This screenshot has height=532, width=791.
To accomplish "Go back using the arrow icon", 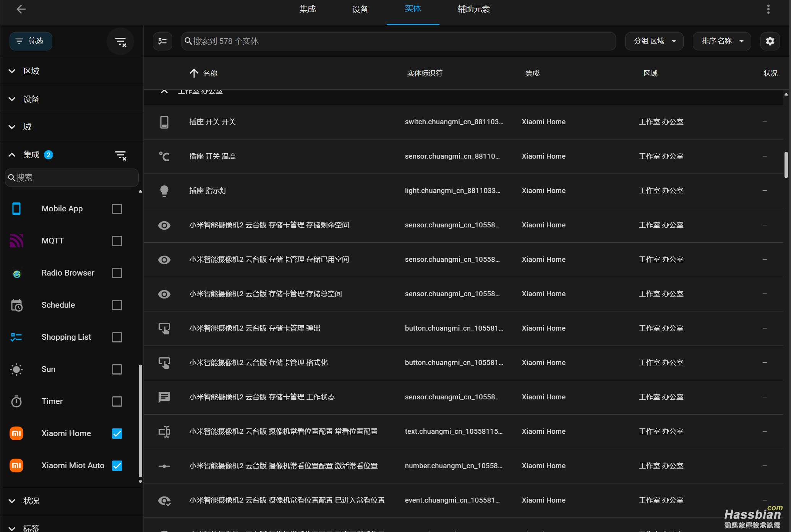I will coord(21,9).
